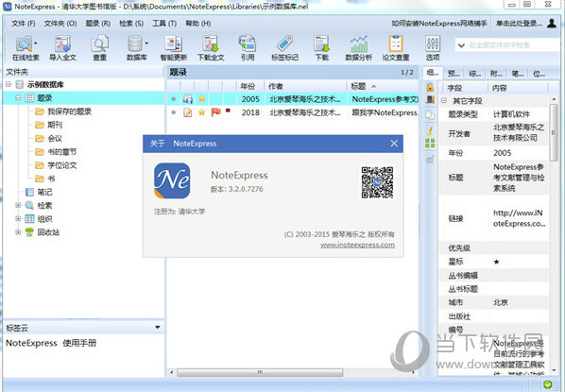This screenshot has height=392, width=565.
Task: Click the user account avatar icon
Action: tap(552, 23)
